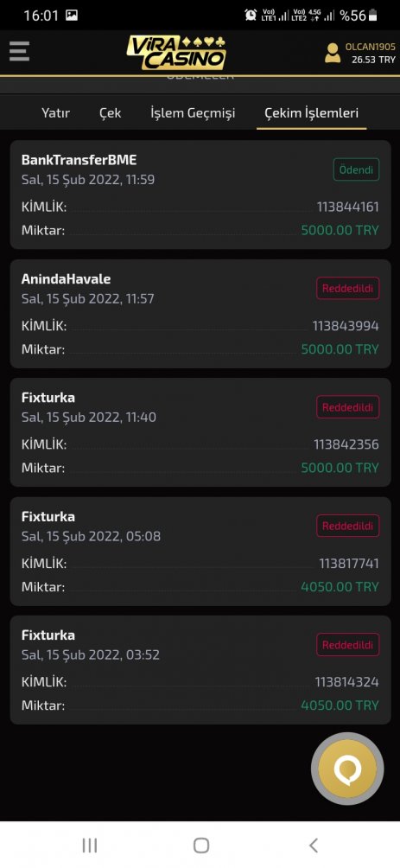Open the hamburger menu icon
The width and height of the screenshot is (400, 868).
coord(19,52)
